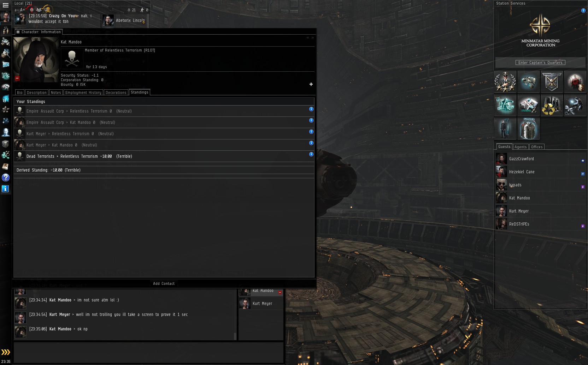Open the Bounty Office station service
The height and width of the screenshot is (365, 588).
tap(575, 82)
